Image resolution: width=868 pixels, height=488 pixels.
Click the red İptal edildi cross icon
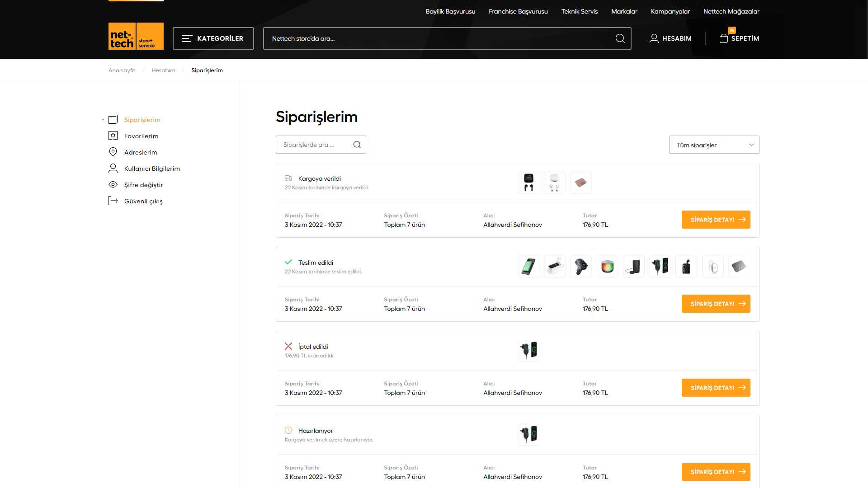pyautogui.click(x=288, y=346)
